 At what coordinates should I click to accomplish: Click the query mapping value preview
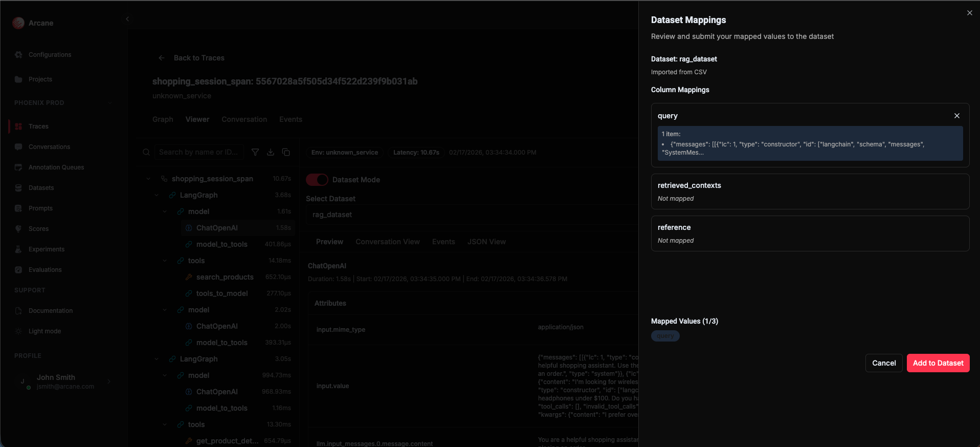(810, 143)
